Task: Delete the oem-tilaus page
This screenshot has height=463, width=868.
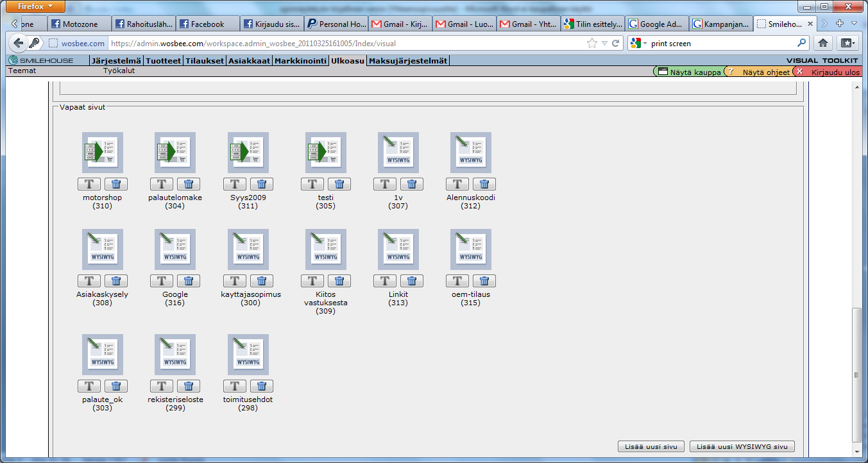Action: coord(484,281)
